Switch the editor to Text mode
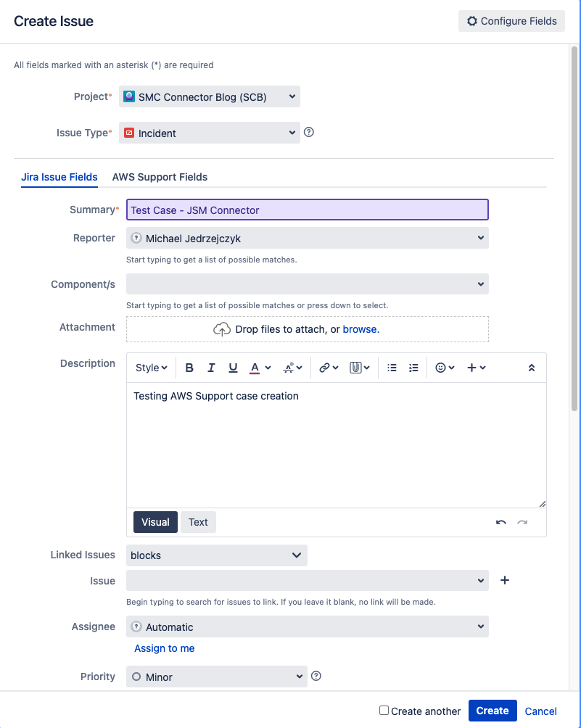 click(197, 522)
